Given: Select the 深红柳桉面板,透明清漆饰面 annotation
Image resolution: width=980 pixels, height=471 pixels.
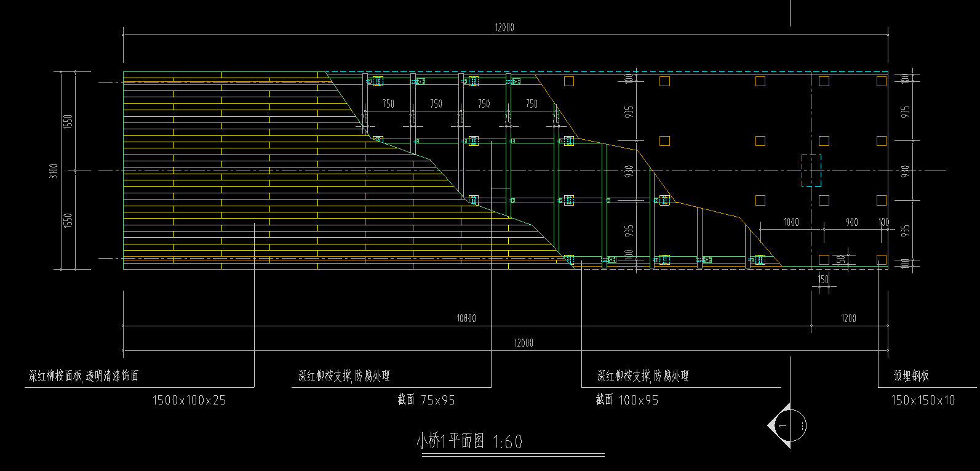Looking at the screenshot, I should [84, 376].
